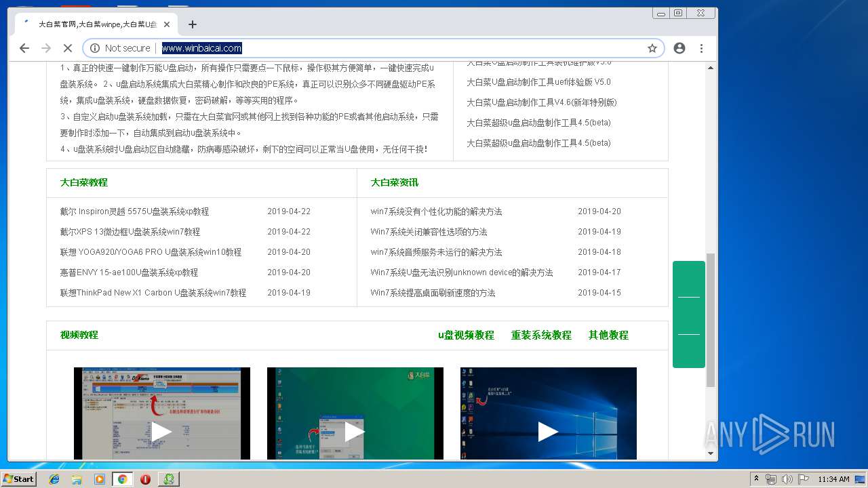Open the green app icon in taskbar

[x=168, y=479]
